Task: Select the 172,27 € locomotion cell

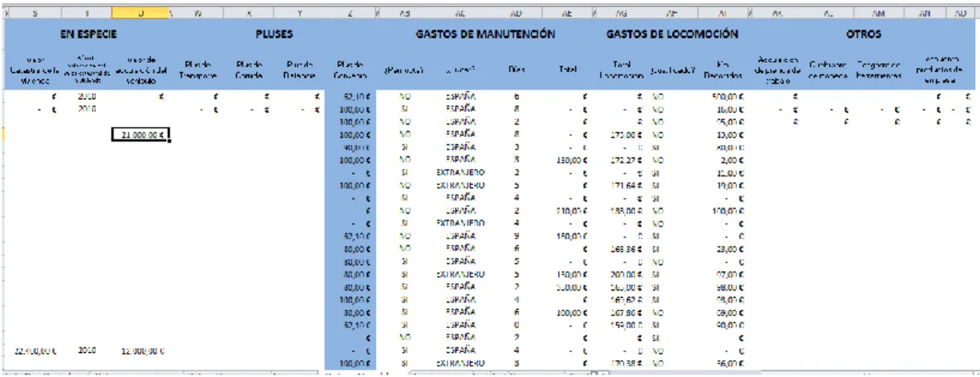Action: pos(622,161)
